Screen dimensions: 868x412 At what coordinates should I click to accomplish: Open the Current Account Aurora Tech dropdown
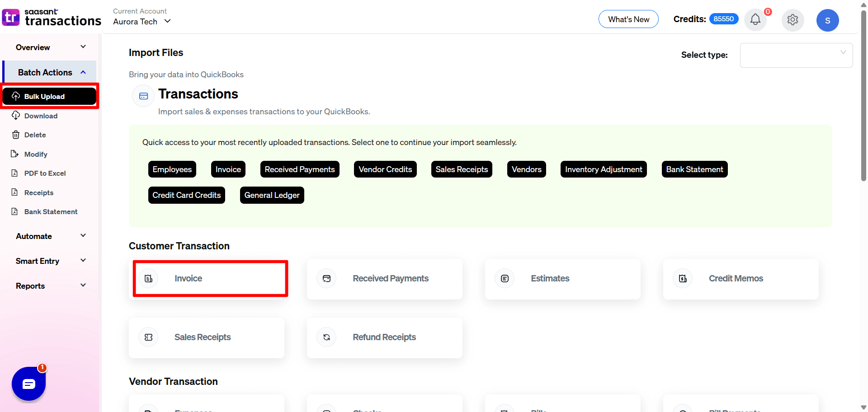coord(142,21)
